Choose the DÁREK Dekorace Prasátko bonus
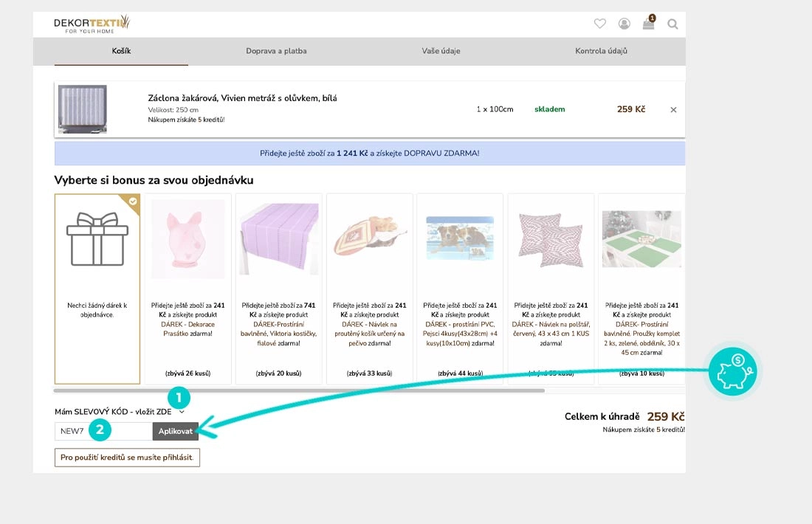 [188, 288]
